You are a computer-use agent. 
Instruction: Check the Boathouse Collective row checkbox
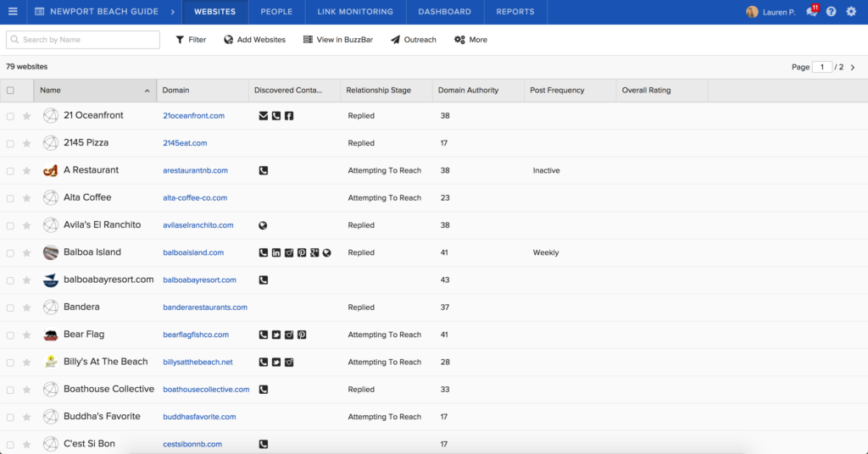pyautogui.click(x=10, y=390)
